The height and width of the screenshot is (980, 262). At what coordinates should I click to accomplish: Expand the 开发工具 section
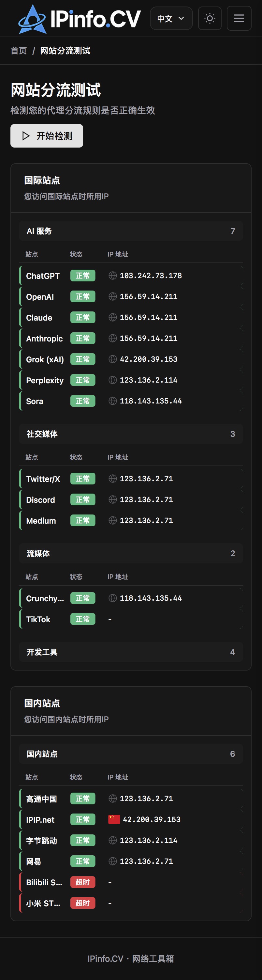(x=131, y=652)
